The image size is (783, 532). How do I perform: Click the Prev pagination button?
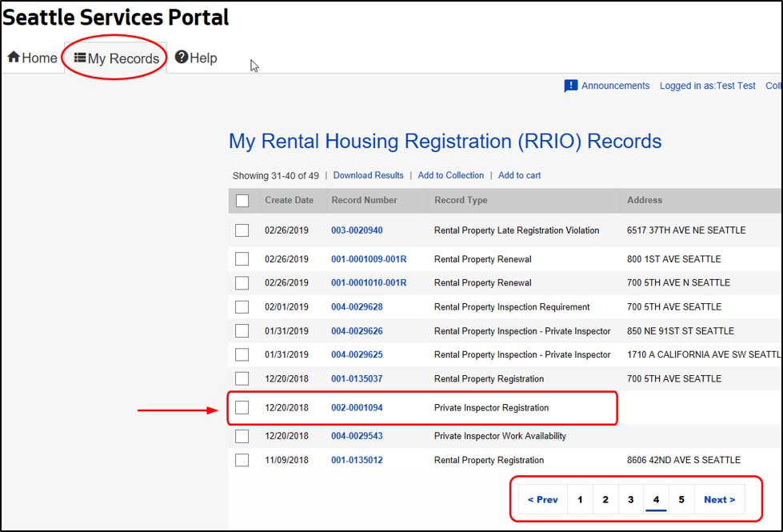pos(542,498)
